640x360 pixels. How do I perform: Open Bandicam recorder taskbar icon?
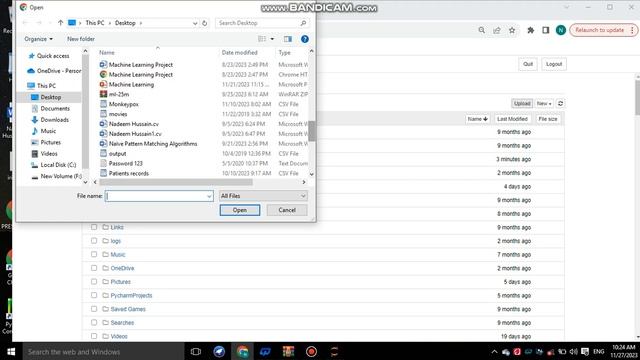(x=311, y=352)
